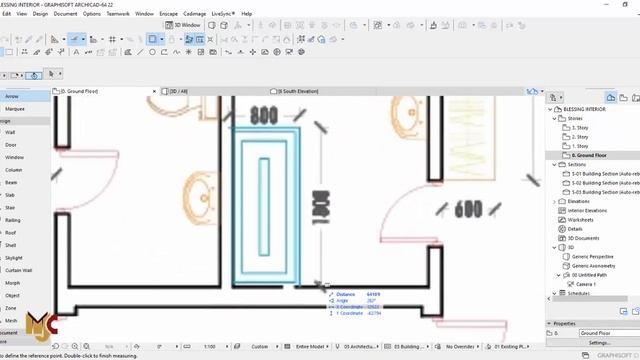The image size is (640, 360).
Task: Open the guide lines dropdown arrow
Action: [83, 39]
